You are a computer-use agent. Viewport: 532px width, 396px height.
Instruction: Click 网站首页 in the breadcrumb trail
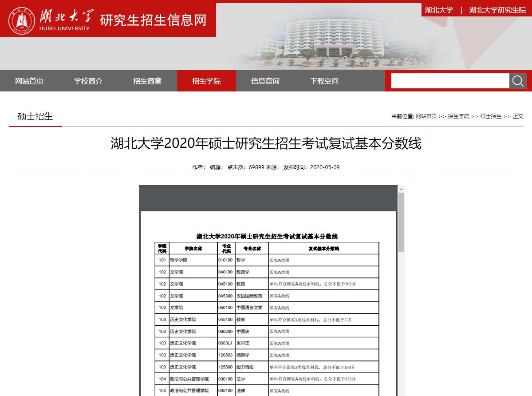coord(426,116)
